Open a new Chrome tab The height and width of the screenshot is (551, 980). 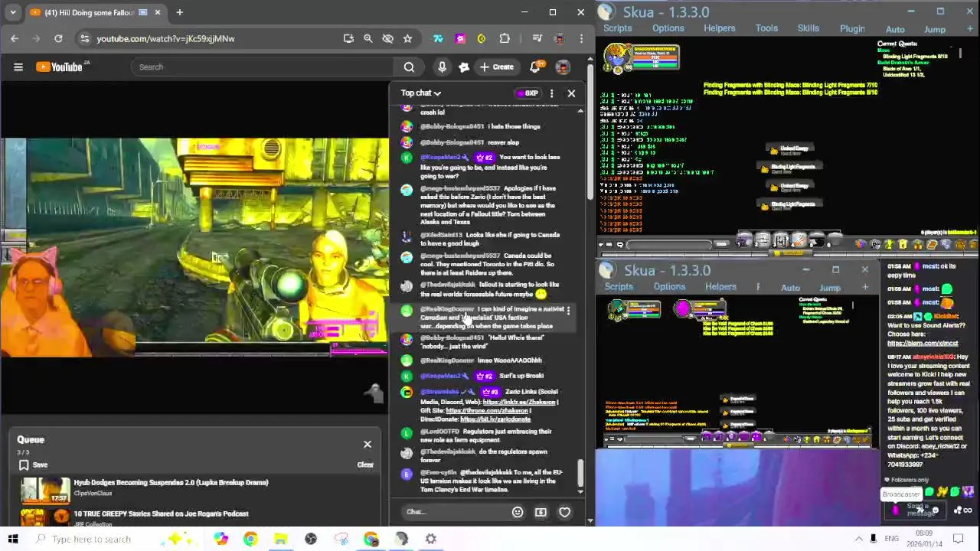click(x=179, y=12)
